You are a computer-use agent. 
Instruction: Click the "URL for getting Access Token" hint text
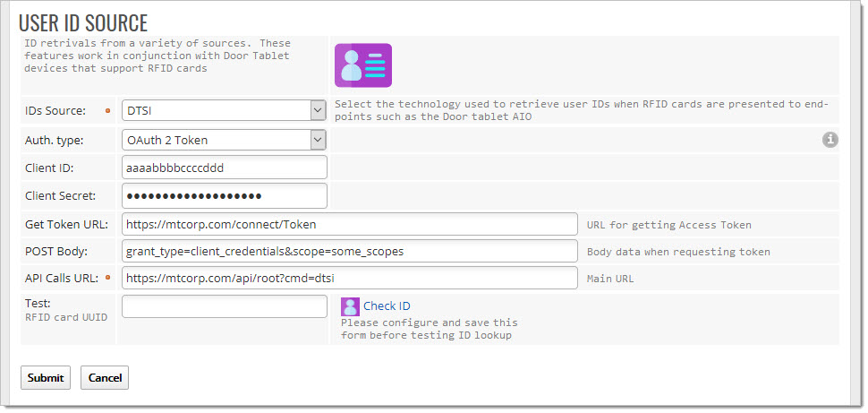pyautogui.click(x=668, y=225)
